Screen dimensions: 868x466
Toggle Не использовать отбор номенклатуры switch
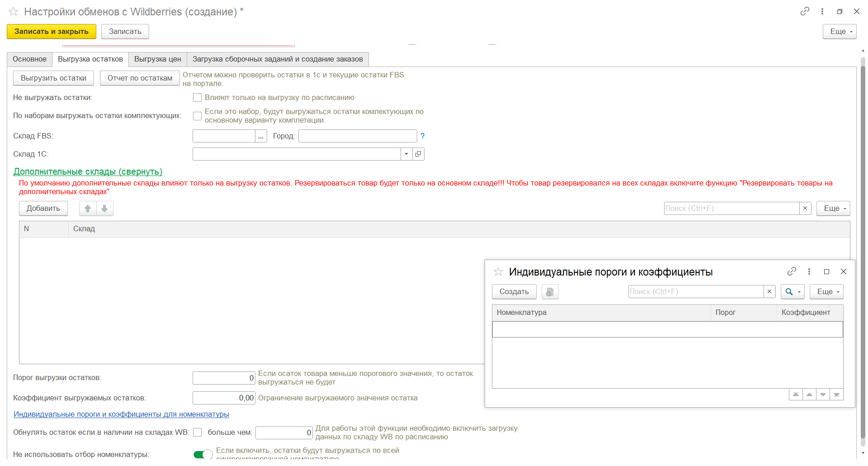coord(203,455)
